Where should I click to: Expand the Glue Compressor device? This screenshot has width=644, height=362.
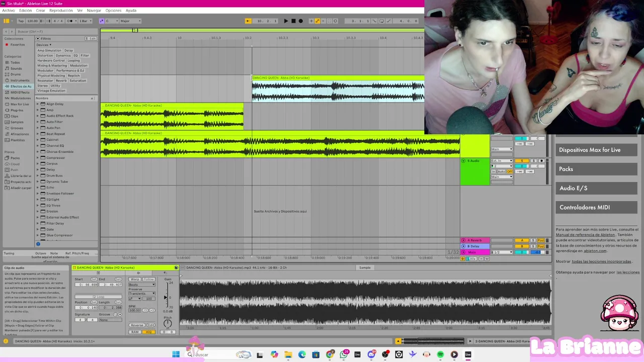[x=37, y=235]
